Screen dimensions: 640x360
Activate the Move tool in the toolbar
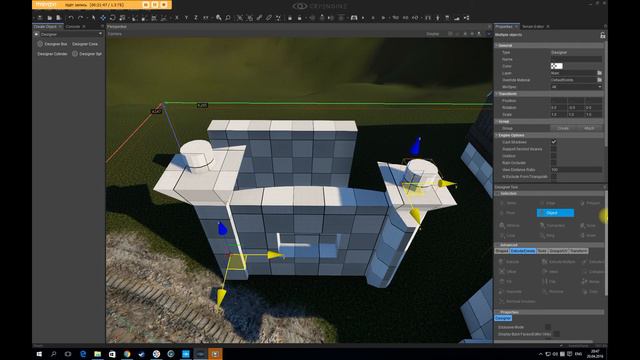tap(103, 18)
